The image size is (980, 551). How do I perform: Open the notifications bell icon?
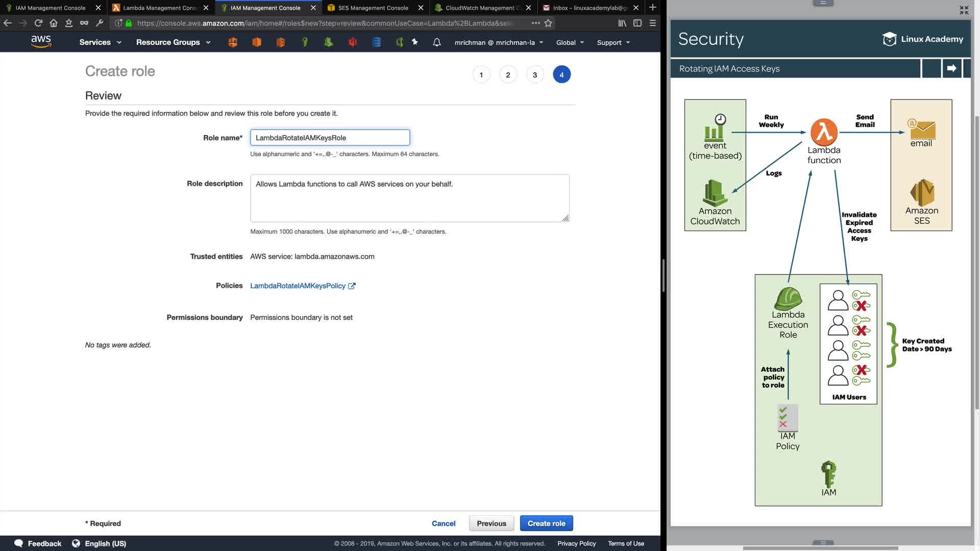[436, 42]
